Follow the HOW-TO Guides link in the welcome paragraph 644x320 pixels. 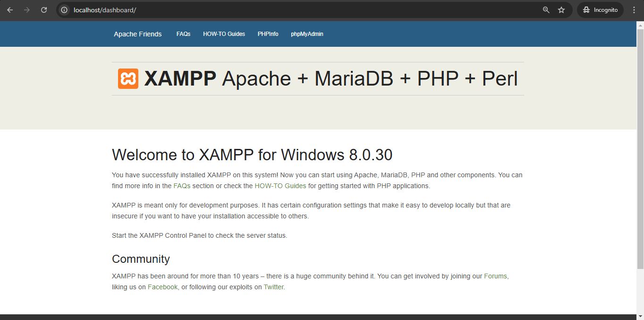tap(280, 186)
